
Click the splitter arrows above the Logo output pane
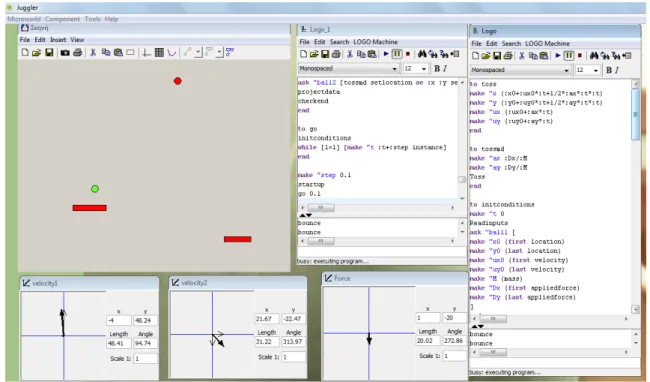coord(478,326)
